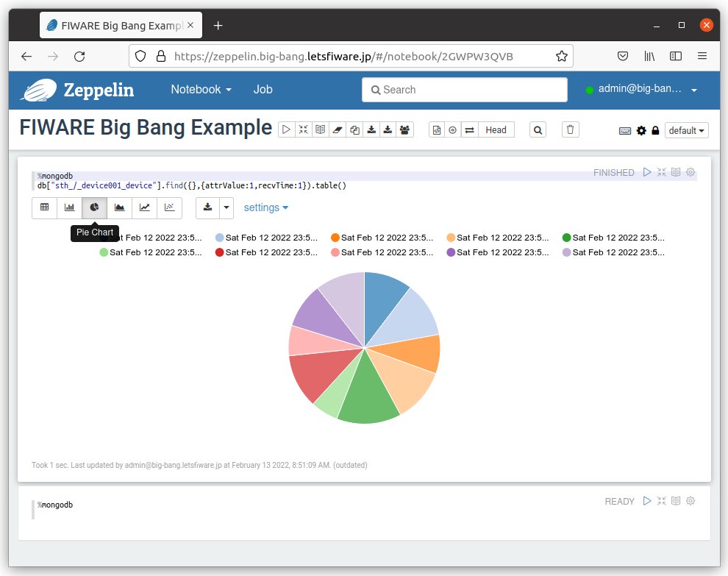The width and height of the screenshot is (728, 576).
Task: Toggle dark purple legend entry
Action: [x=497, y=252]
